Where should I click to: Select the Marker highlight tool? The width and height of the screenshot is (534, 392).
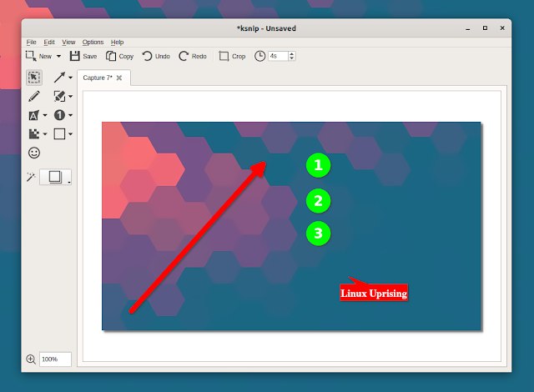[59, 96]
